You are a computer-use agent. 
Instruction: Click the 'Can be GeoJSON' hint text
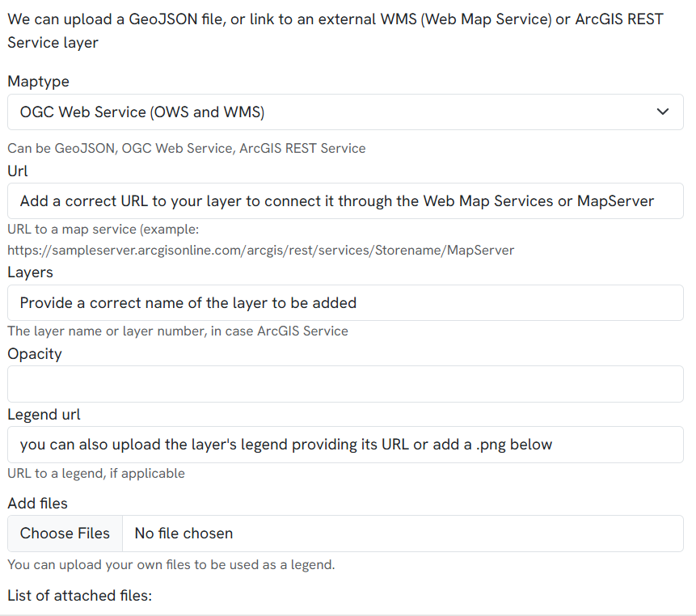(x=186, y=149)
